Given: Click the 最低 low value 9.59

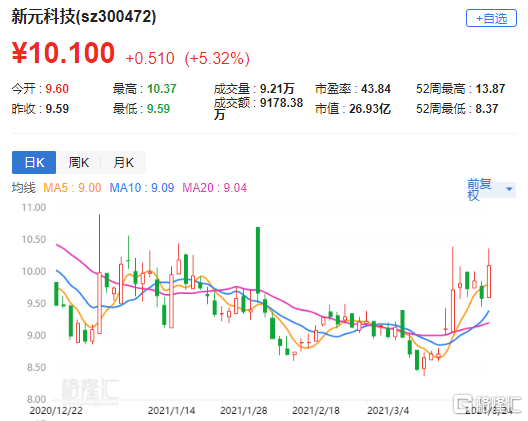Looking at the screenshot, I should click(158, 109).
